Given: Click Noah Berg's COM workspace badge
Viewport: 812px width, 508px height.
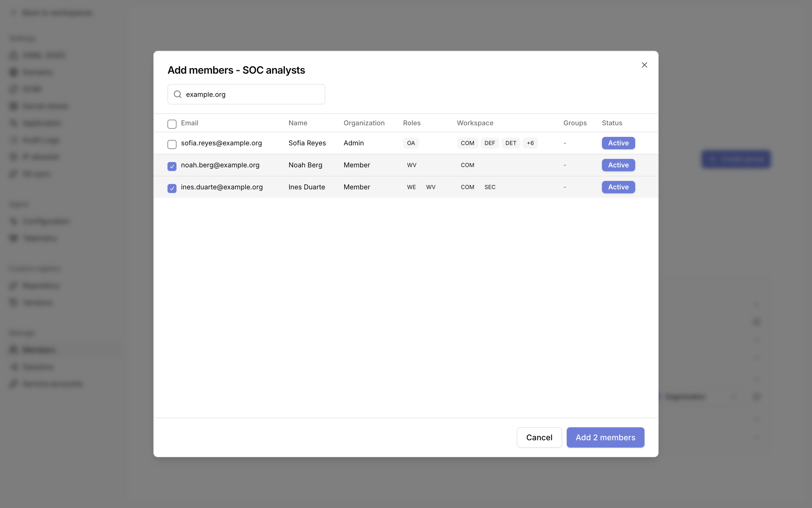Looking at the screenshot, I should point(467,165).
